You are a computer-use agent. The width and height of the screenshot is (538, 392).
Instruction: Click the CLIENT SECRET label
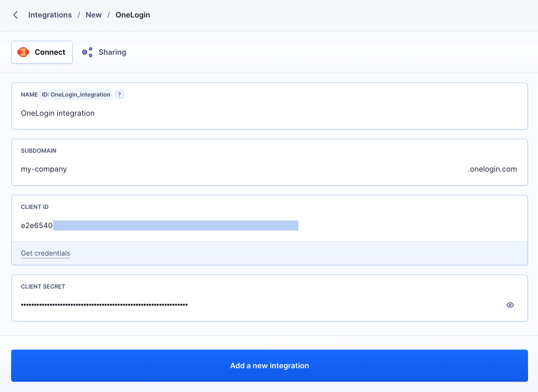(x=43, y=287)
